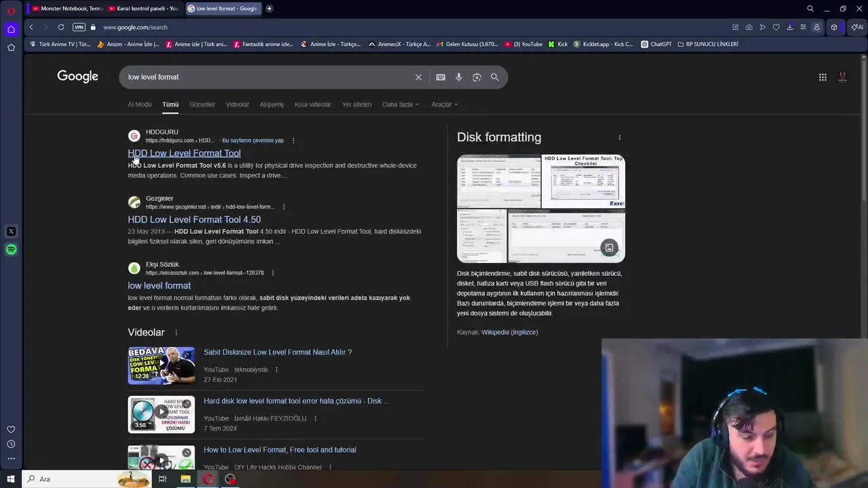Viewport: 868px width, 488px height.
Task: Open the Opera main menu logo
Action: point(11,10)
